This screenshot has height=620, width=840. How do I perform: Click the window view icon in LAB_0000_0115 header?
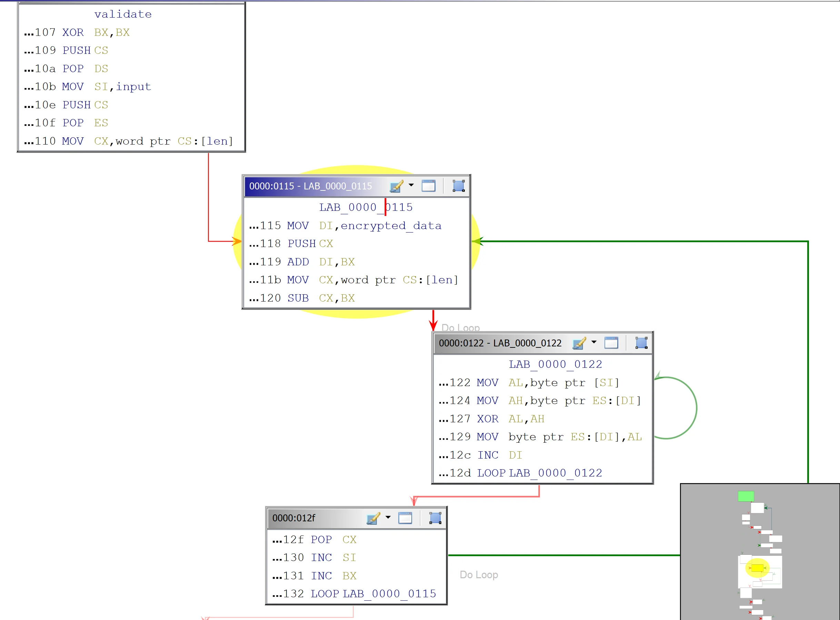click(428, 186)
